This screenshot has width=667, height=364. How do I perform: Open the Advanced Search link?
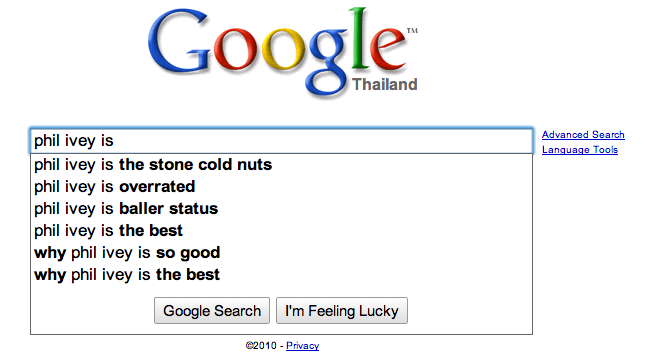[x=583, y=135]
